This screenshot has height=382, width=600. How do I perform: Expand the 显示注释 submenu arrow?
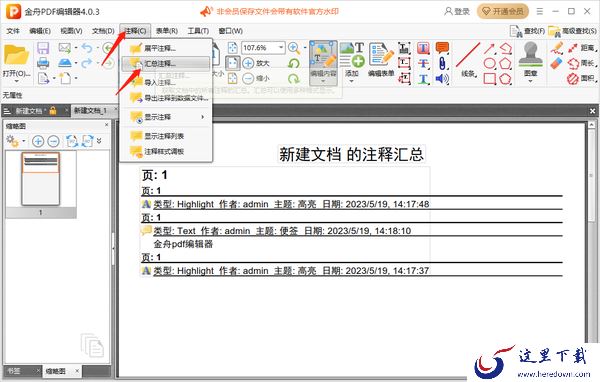pos(202,117)
